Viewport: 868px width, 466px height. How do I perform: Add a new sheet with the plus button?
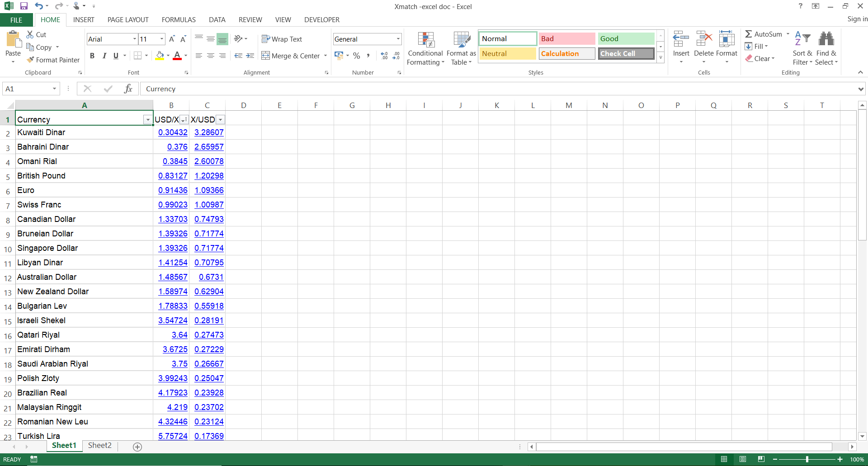pos(137,447)
